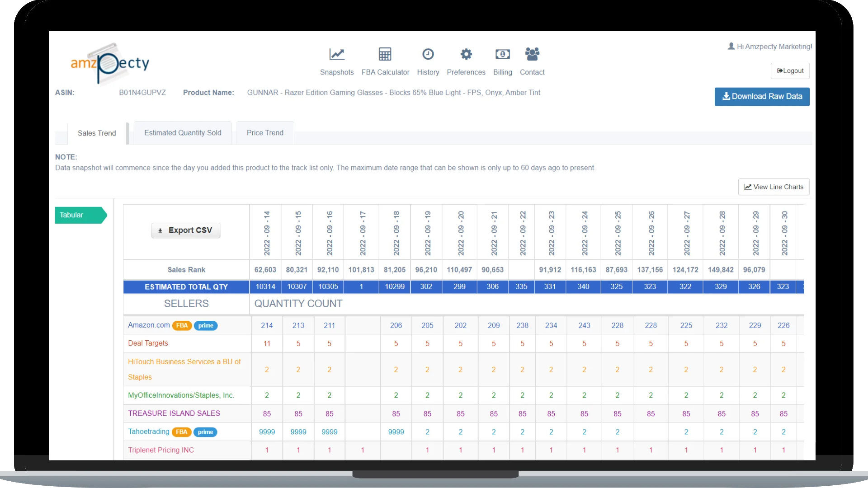Select the ASIN input field

(142, 92)
